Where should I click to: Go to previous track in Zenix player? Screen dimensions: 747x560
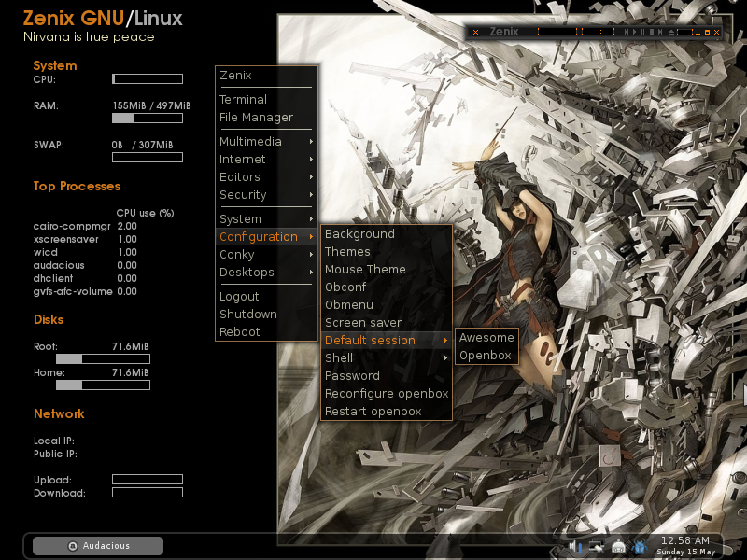pos(627,32)
